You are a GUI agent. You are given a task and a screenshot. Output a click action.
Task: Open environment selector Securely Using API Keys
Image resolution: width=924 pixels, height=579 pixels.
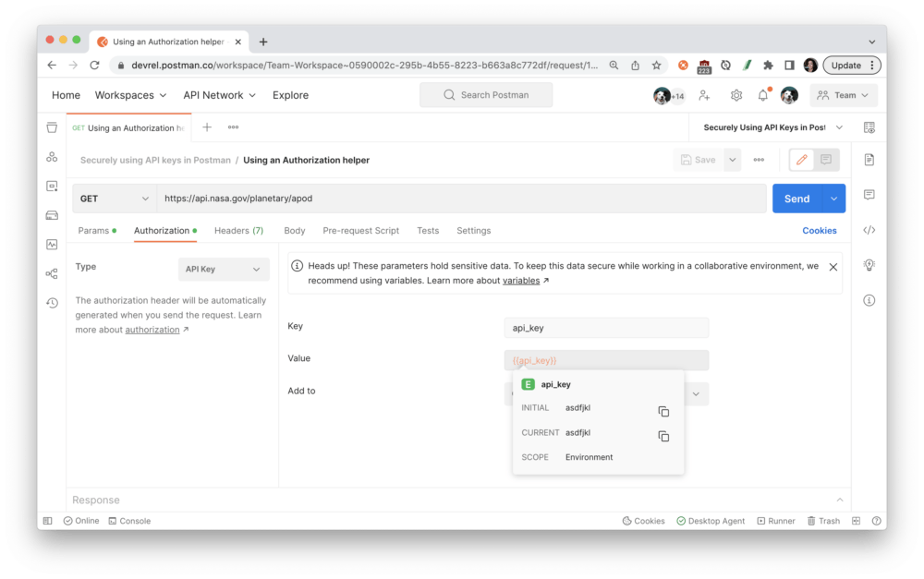772,127
